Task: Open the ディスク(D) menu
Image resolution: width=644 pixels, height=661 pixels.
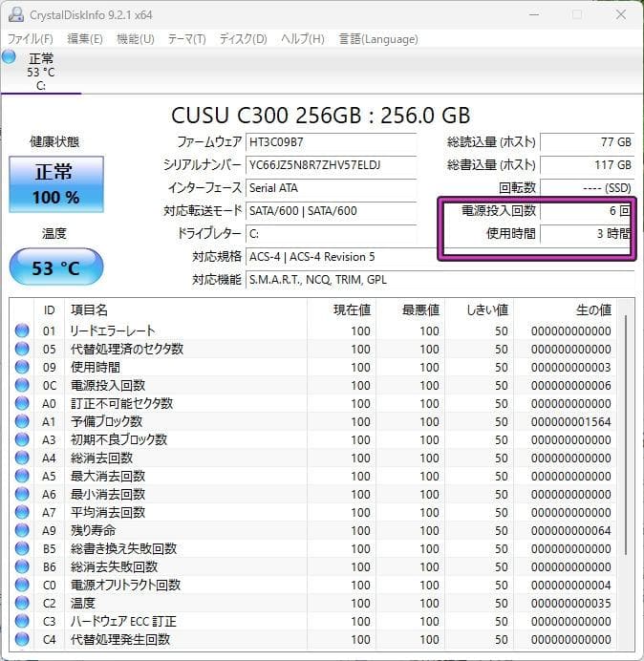Action: [x=243, y=39]
